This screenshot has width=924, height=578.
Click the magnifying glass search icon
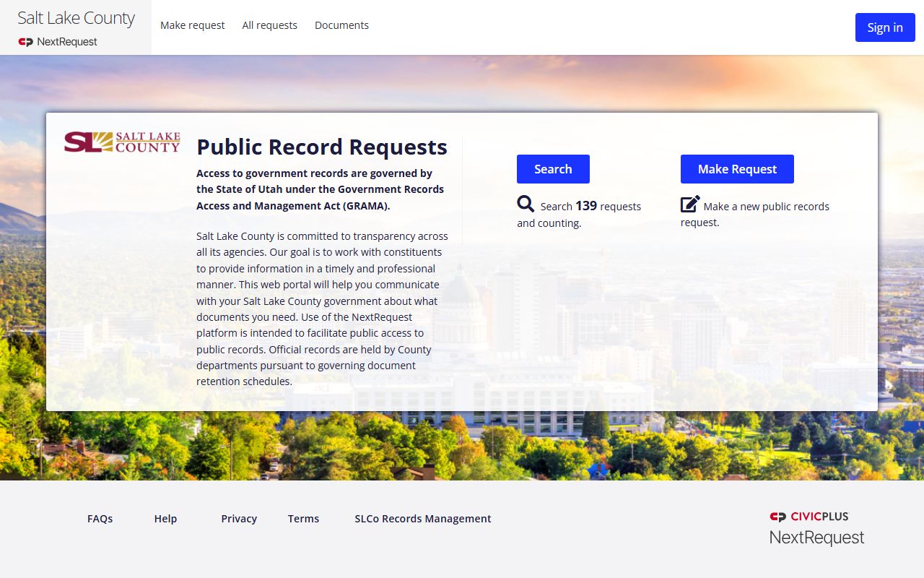pyautogui.click(x=526, y=204)
